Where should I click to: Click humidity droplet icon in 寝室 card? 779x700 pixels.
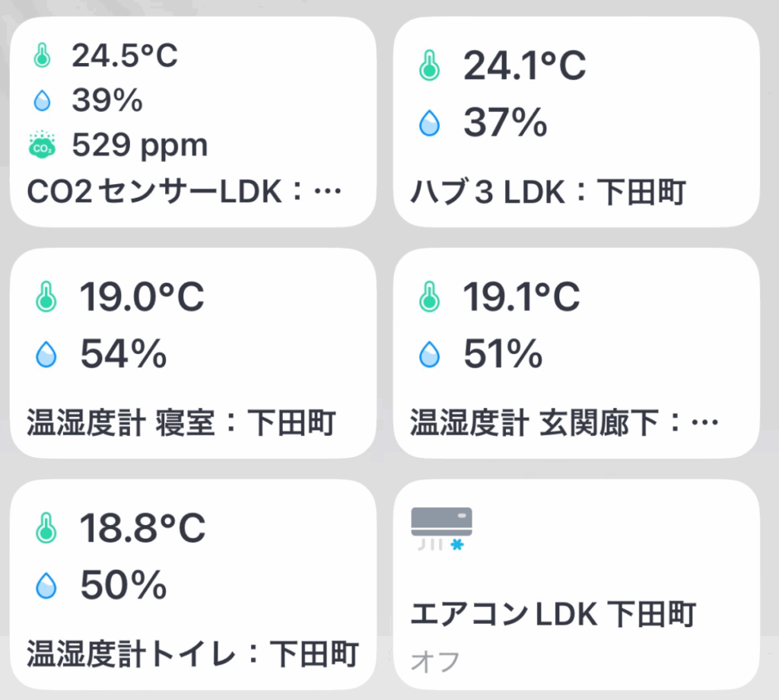(x=46, y=354)
